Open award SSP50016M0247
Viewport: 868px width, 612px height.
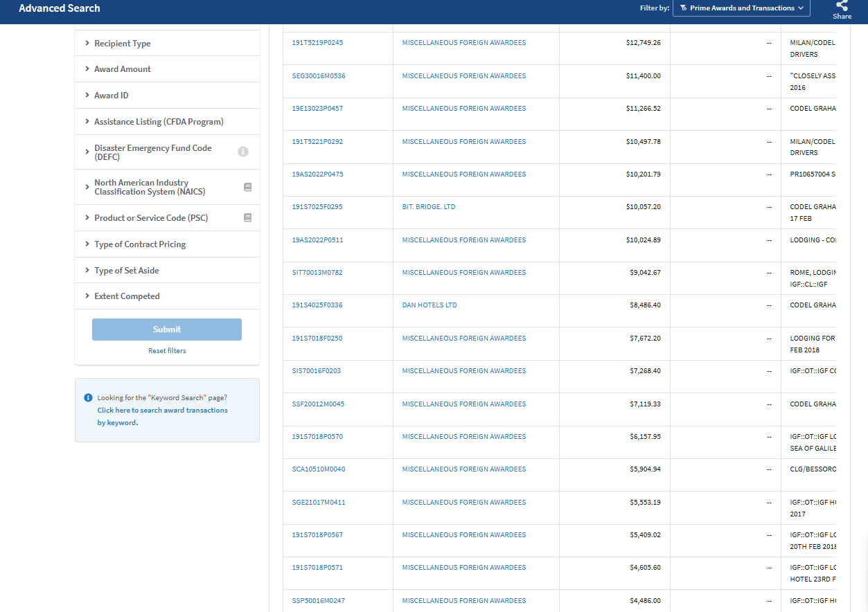[x=318, y=601]
